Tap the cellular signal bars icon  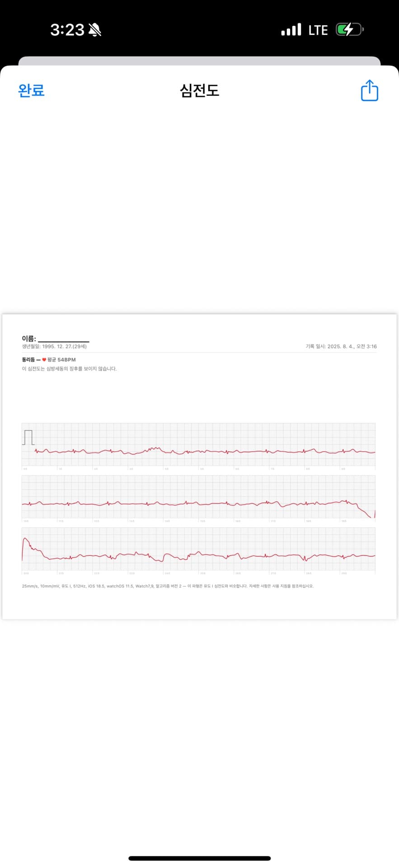point(291,30)
